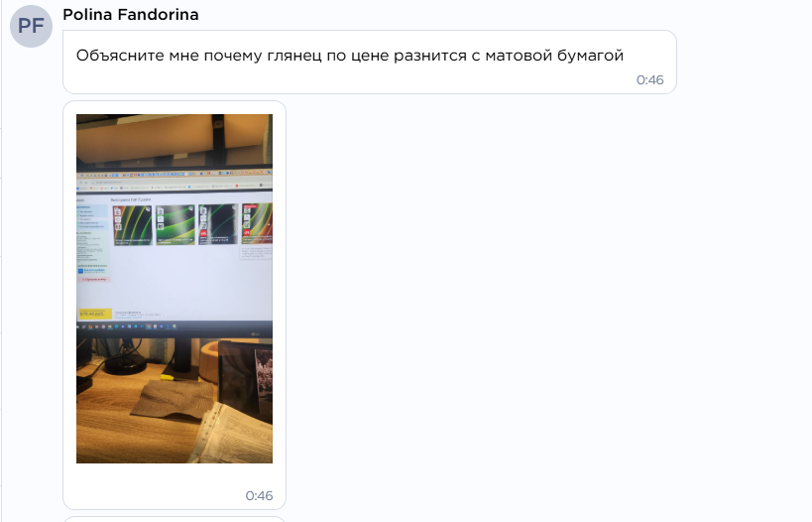Click the browser tab strip shown in the photo
Viewport: 812px width, 522px height.
(x=174, y=177)
